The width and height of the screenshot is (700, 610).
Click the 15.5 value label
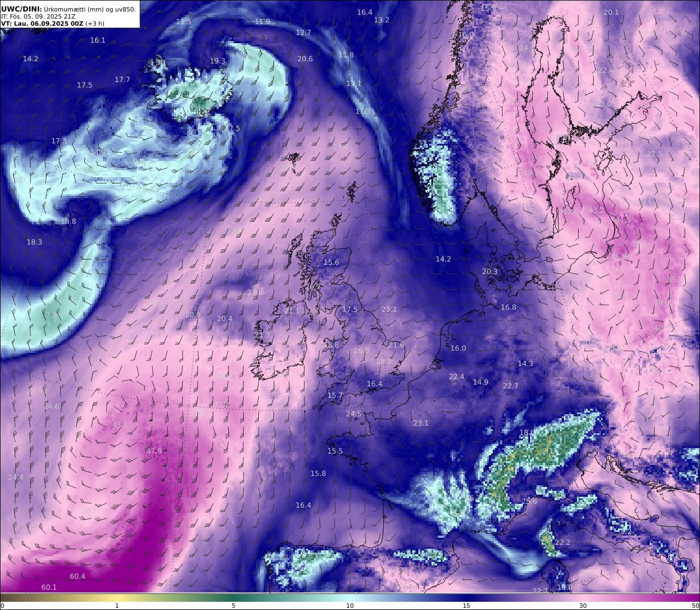pos(335,451)
